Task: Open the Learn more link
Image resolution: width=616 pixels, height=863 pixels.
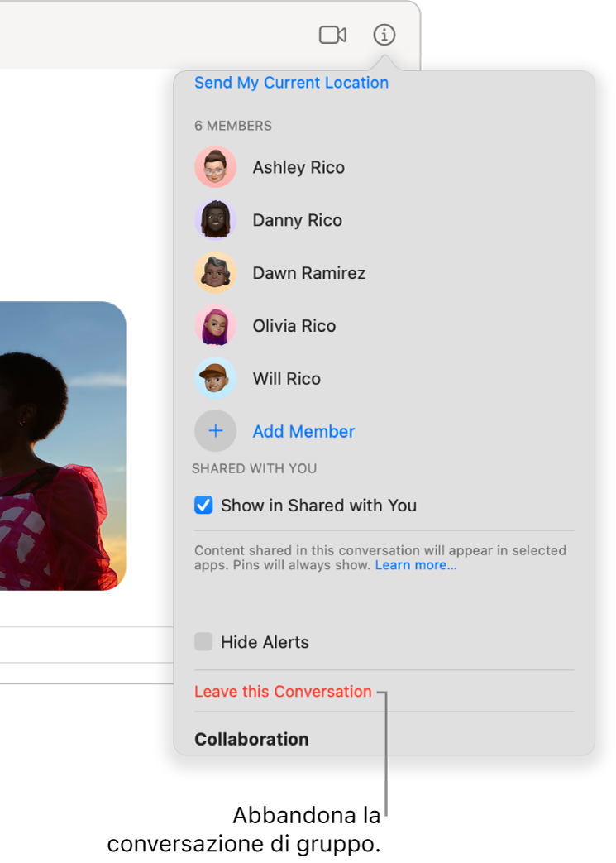Action: [x=415, y=565]
